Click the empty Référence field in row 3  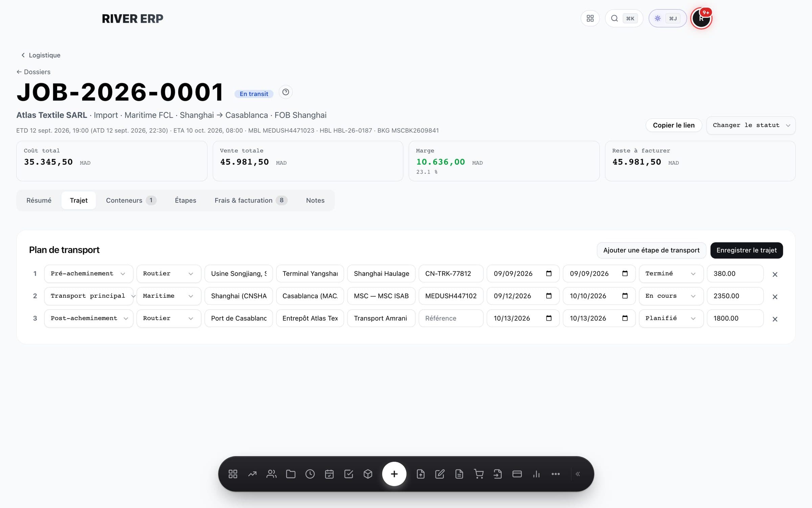tap(451, 318)
